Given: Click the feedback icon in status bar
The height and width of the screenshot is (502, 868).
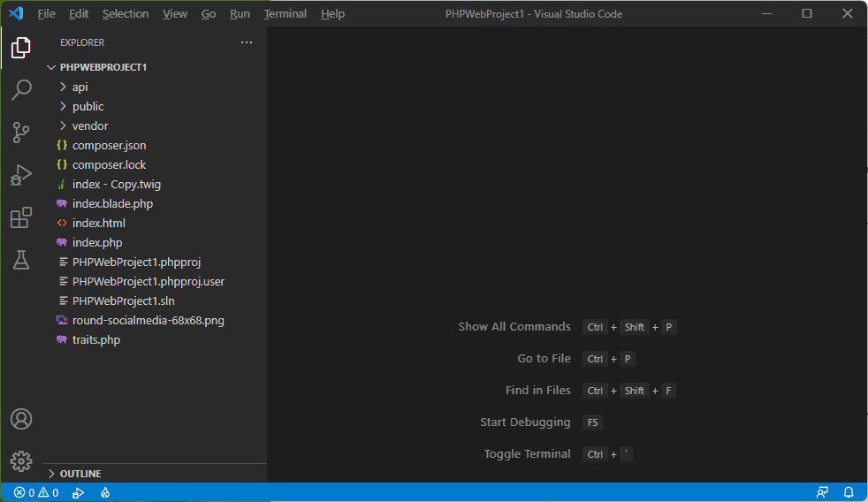Looking at the screenshot, I should [823, 492].
